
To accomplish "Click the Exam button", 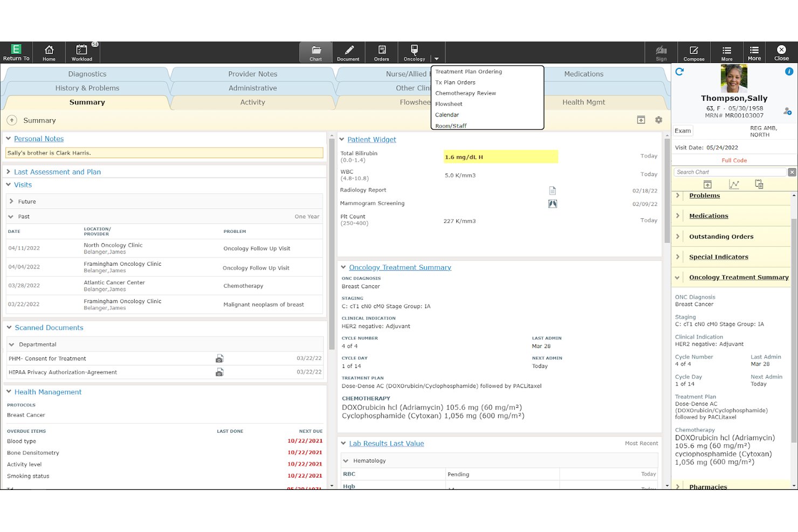I will [683, 130].
